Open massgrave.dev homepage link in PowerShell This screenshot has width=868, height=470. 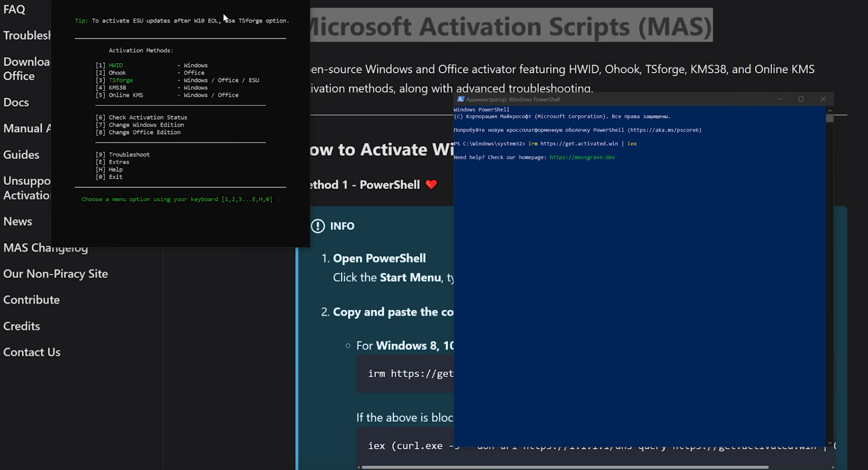[582, 158]
